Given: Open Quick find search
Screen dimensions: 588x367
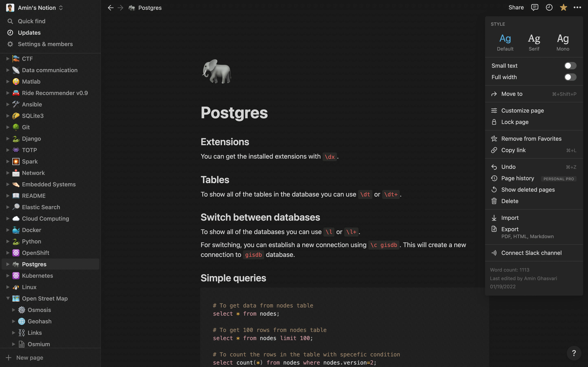Looking at the screenshot, I should 32,21.
